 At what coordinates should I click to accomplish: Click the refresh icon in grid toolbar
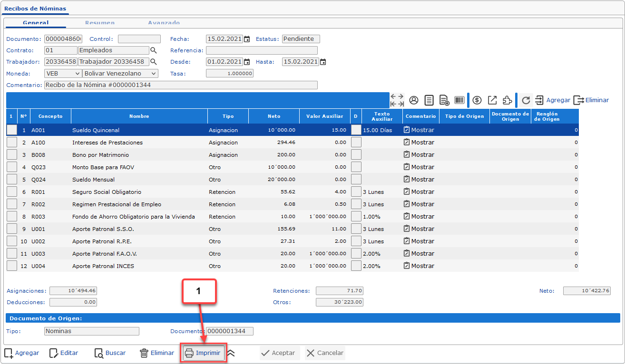(526, 100)
